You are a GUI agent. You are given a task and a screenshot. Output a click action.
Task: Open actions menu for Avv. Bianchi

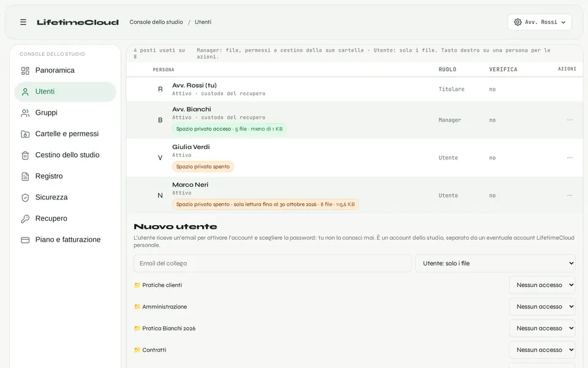(x=570, y=120)
